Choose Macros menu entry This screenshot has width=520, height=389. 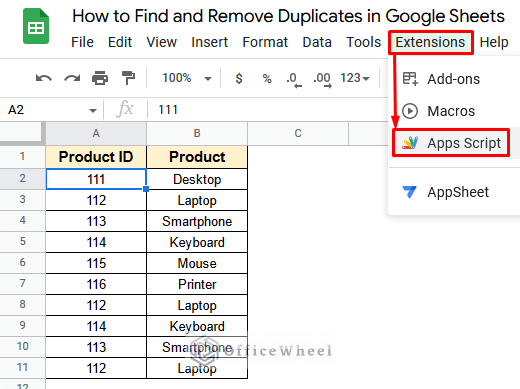454,111
